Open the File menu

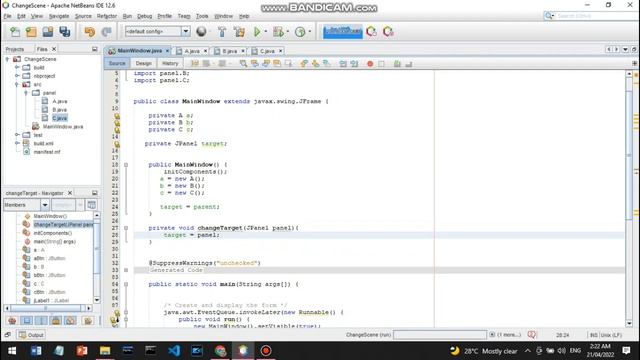coord(7,16)
